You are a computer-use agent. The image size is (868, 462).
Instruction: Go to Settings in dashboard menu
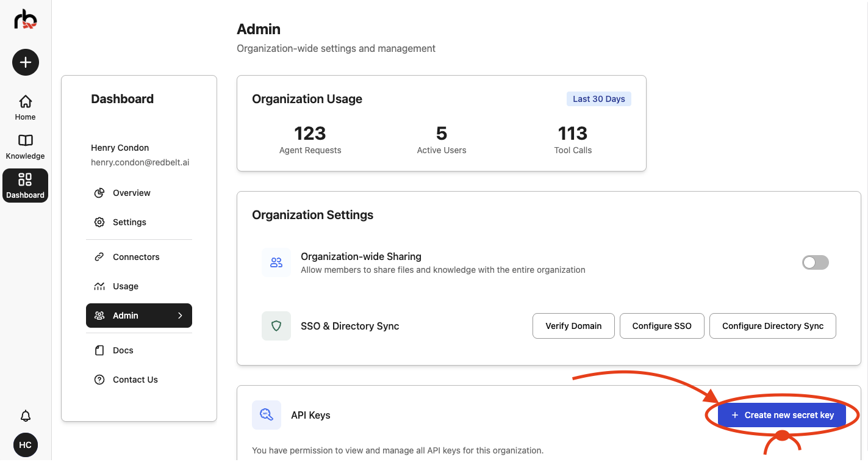coord(129,222)
